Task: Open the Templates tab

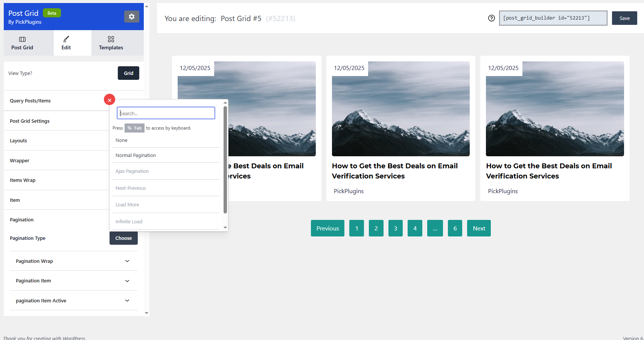Action: click(x=111, y=43)
